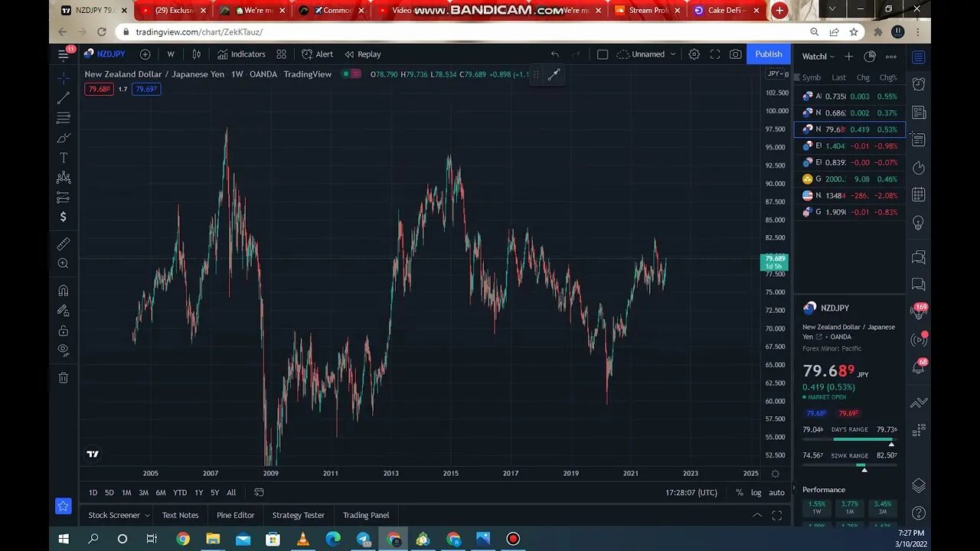Open the 17:28:07 (UTC) timezone menu

(x=691, y=493)
